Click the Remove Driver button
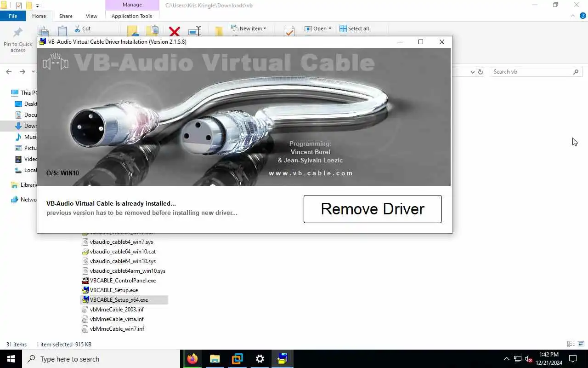Viewport: 588px width, 368px height. (373, 209)
